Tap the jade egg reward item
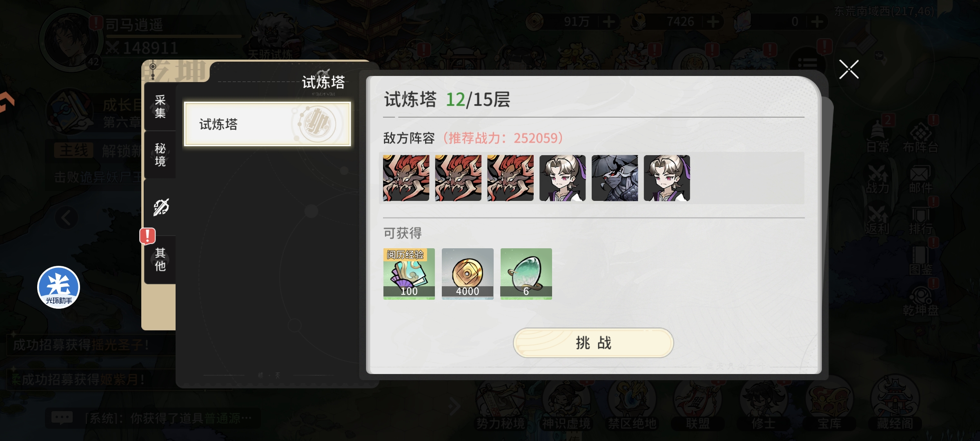 click(526, 274)
